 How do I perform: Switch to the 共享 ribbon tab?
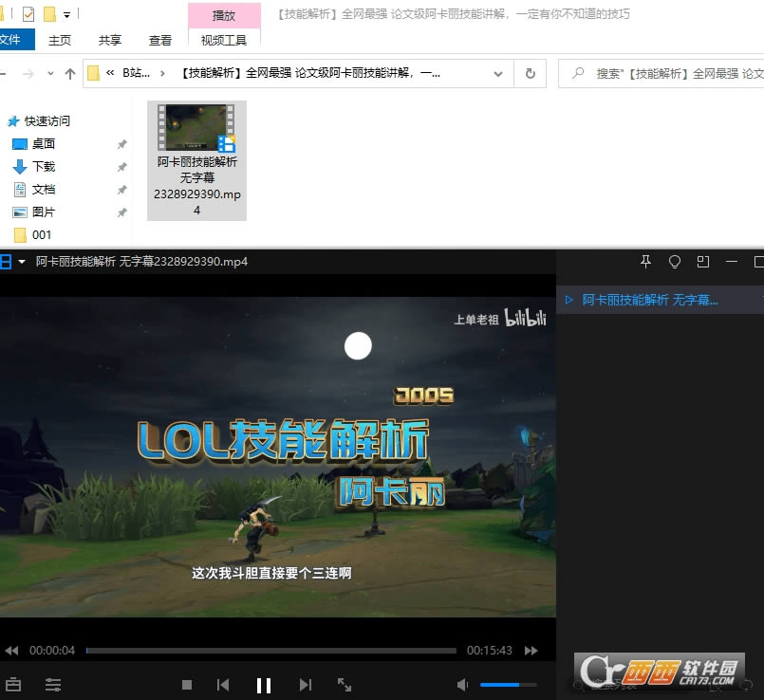point(110,40)
